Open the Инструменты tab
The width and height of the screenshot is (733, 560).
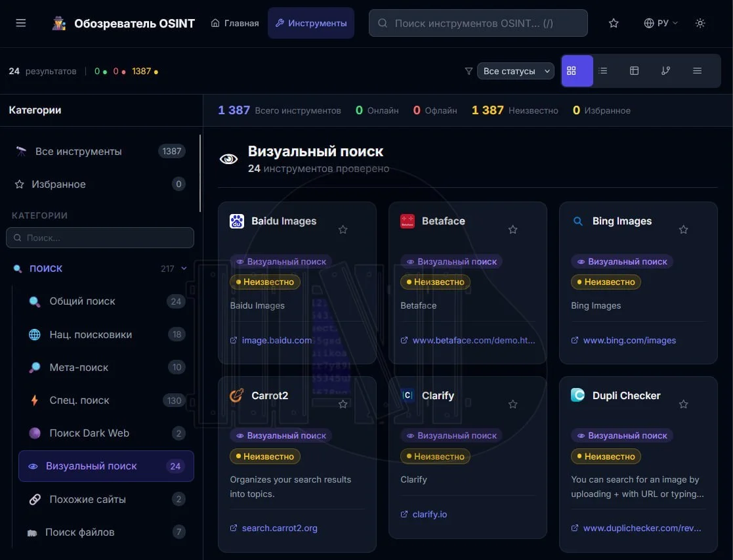pyautogui.click(x=311, y=23)
